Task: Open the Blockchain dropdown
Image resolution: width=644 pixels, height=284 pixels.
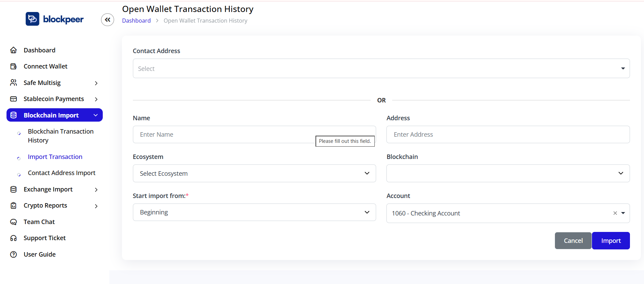Action: 508,173
